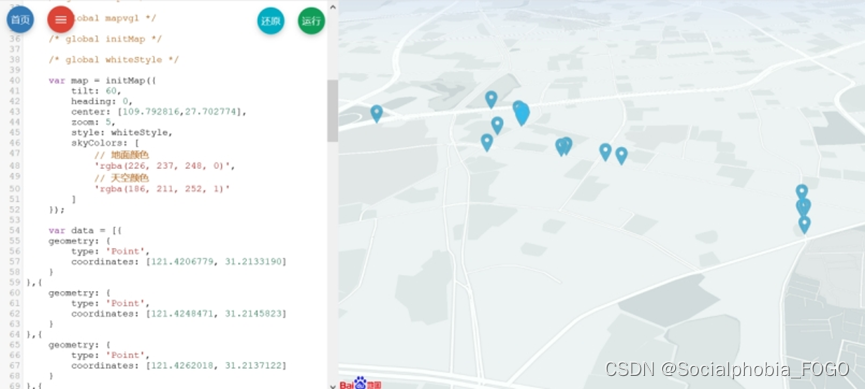
Task: Click the "// 天空颜色" comment line
Action: click(x=121, y=178)
